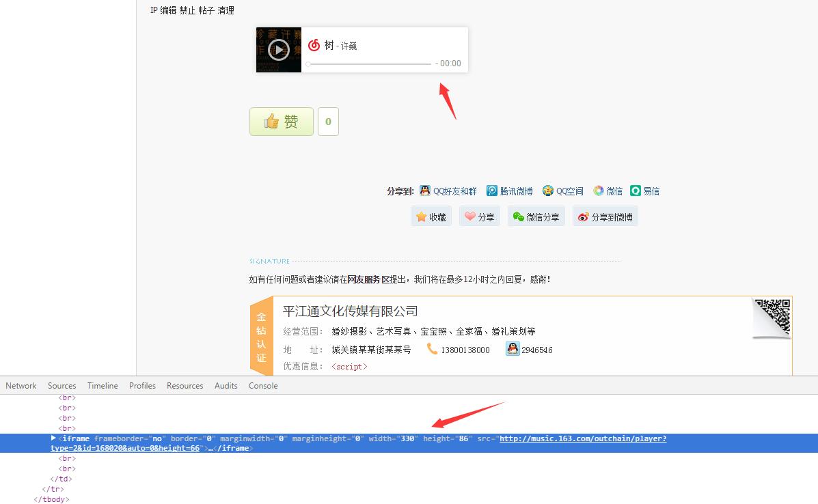Share to QQ空间
The height and width of the screenshot is (504, 818).
tap(570, 191)
